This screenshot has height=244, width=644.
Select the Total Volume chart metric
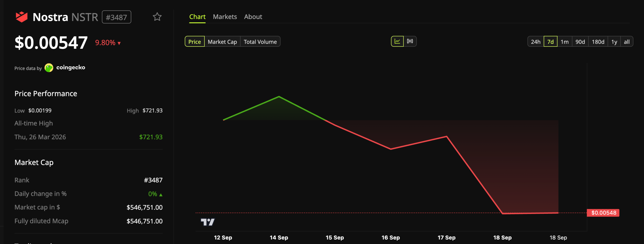[260, 41]
